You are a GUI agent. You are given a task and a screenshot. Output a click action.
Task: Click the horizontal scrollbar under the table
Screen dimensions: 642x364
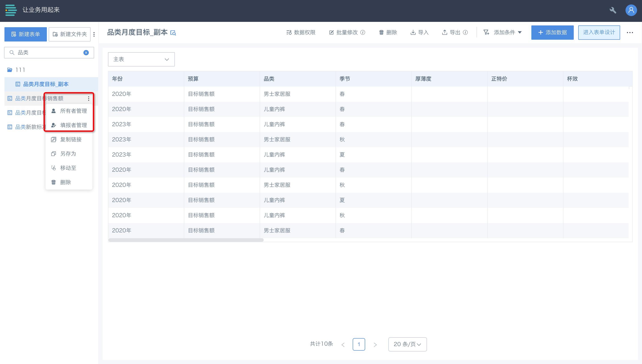[186, 240]
